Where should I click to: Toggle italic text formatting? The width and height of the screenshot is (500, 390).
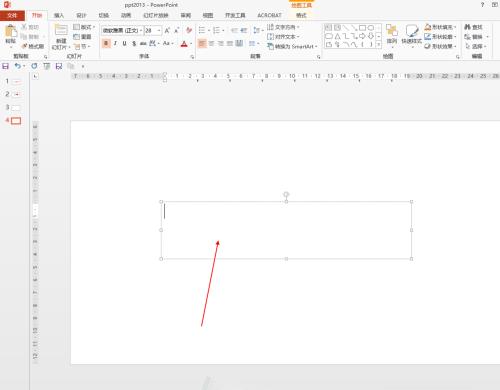(115, 43)
